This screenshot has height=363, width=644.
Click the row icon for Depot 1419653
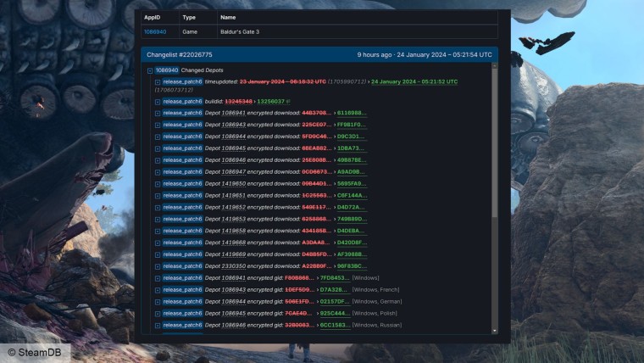158,219
